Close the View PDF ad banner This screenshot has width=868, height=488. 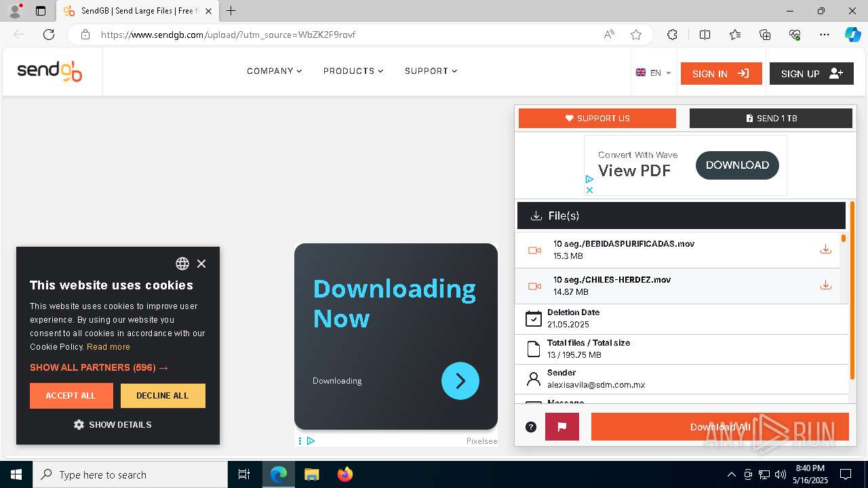pyautogui.click(x=589, y=190)
